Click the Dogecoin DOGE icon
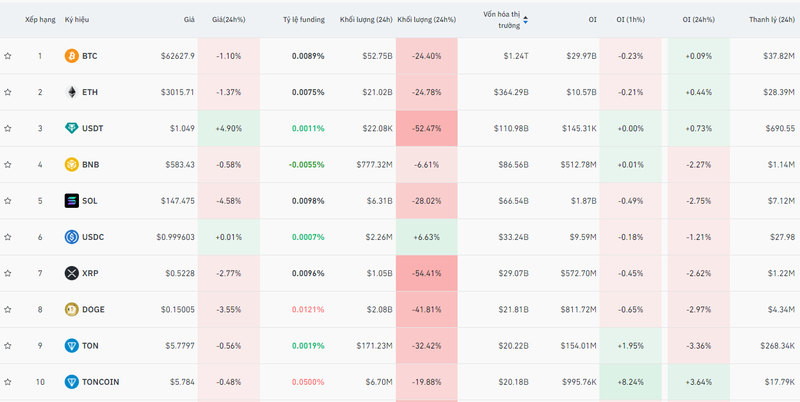 click(x=72, y=309)
